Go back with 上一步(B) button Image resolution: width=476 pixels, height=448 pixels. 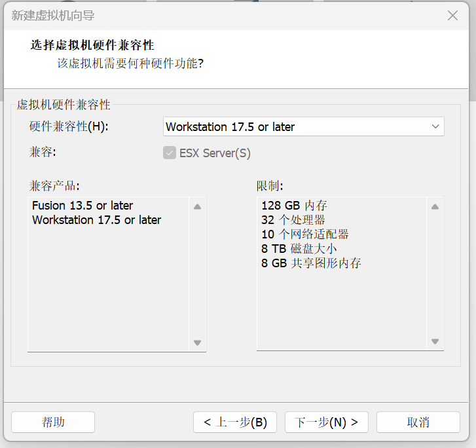tap(235, 422)
